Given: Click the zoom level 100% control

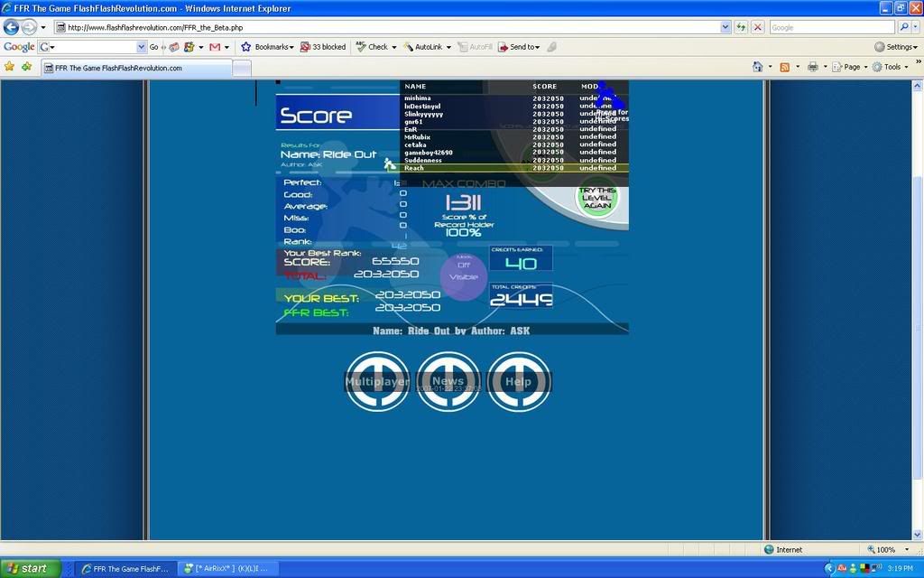Looking at the screenshot, I should point(885,549).
